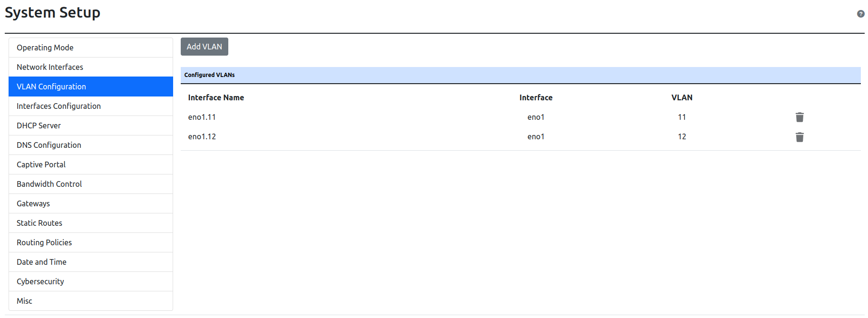This screenshot has height=318, width=868.
Task: Select Captive Portal in sidebar
Action: [41, 164]
